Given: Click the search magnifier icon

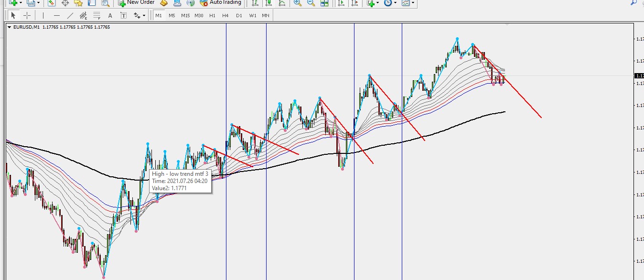Looking at the screenshot, I should pos(634,2).
